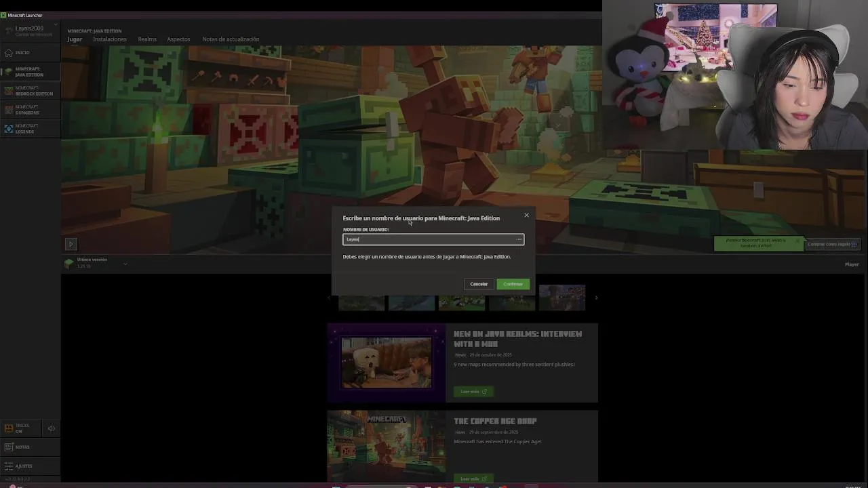Switch to the Aspectos tab
This screenshot has height=488, width=868.
pos(178,39)
